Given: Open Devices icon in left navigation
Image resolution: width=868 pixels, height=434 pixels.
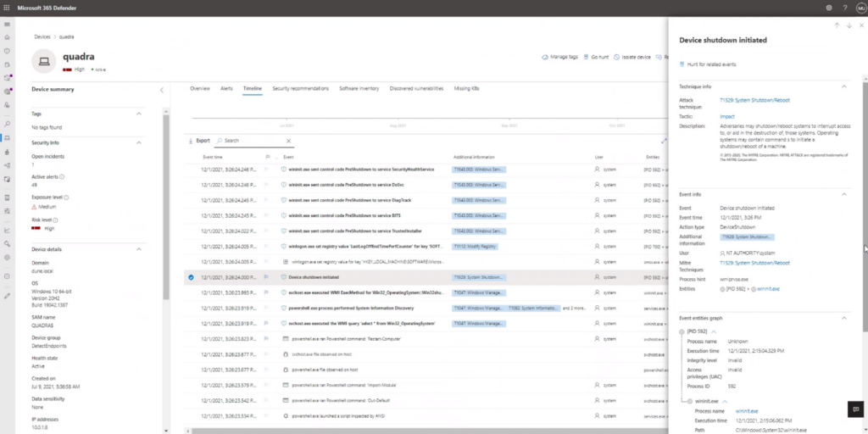Looking at the screenshot, I should pos(7,138).
